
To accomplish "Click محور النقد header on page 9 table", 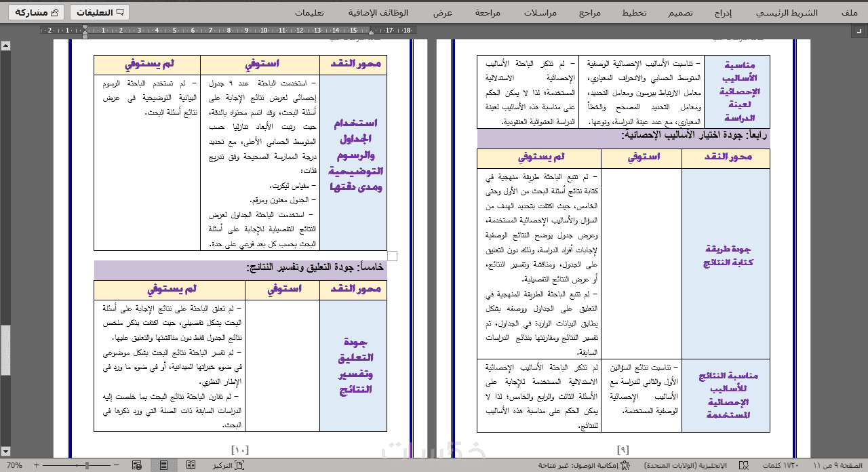I will point(726,158).
